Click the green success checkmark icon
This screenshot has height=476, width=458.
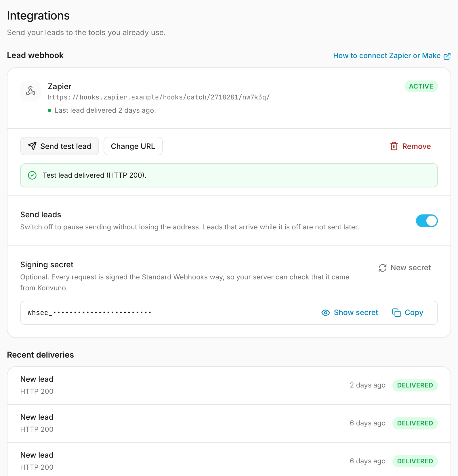point(32,175)
